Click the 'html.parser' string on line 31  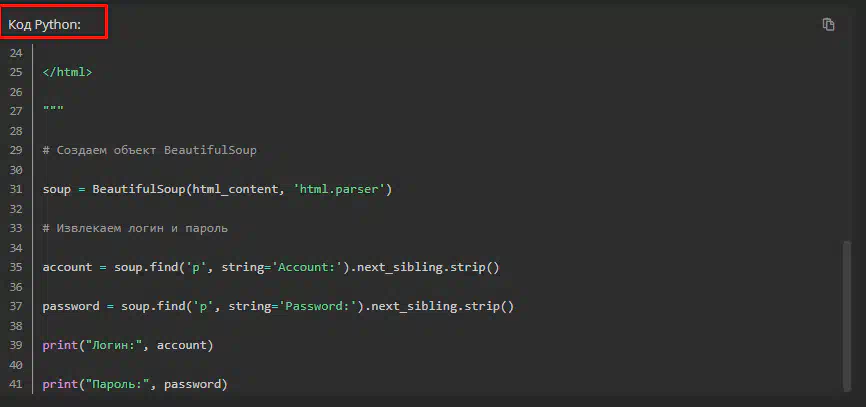[339, 189]
